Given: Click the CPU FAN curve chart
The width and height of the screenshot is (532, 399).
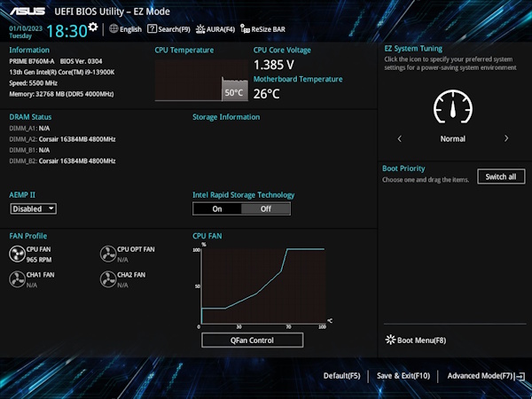Looking at the screenshot, I should pyautogui.click(x=263, y=286).
